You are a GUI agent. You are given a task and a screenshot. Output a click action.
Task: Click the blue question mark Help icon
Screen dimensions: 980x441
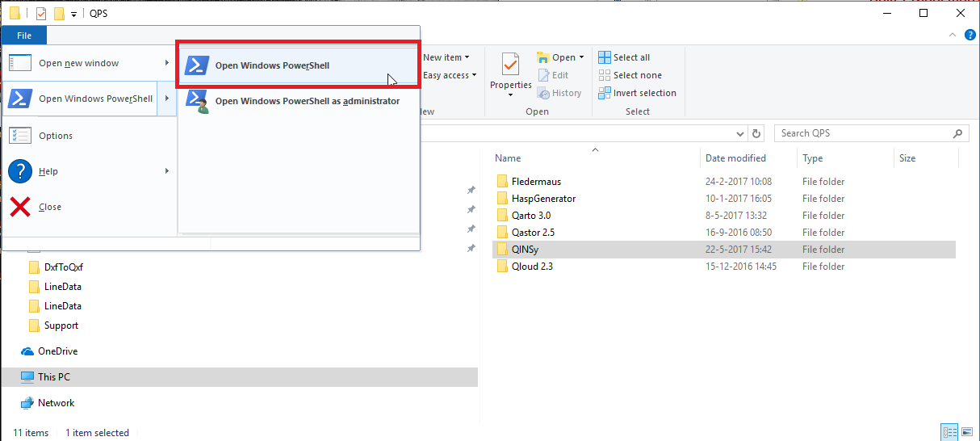pos(20,171)
